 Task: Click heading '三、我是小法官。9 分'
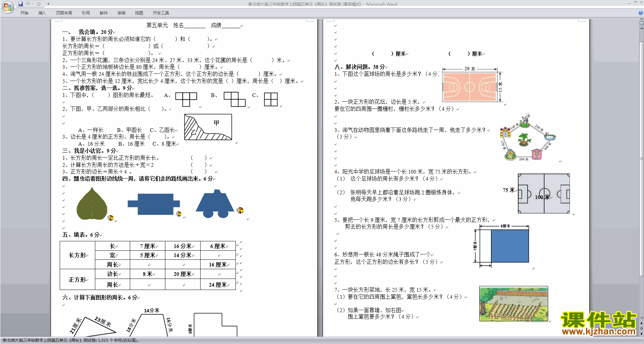tap(89, 151)
